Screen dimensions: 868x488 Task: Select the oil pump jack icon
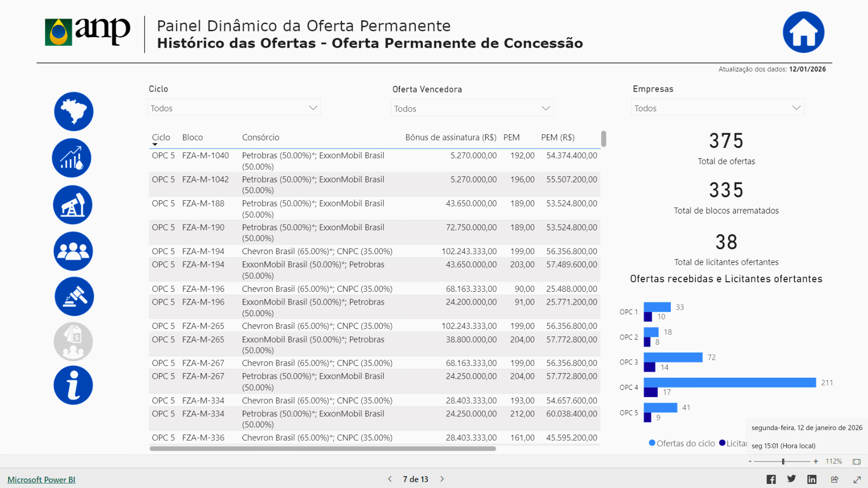(73, 205)
